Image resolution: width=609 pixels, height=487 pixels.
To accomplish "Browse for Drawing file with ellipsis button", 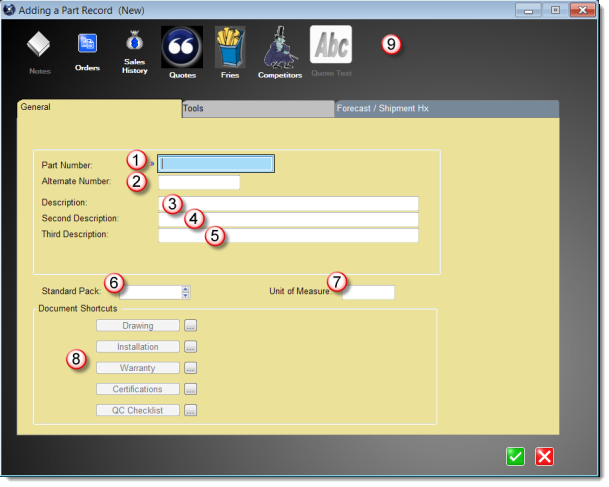I will coord(190,325).
